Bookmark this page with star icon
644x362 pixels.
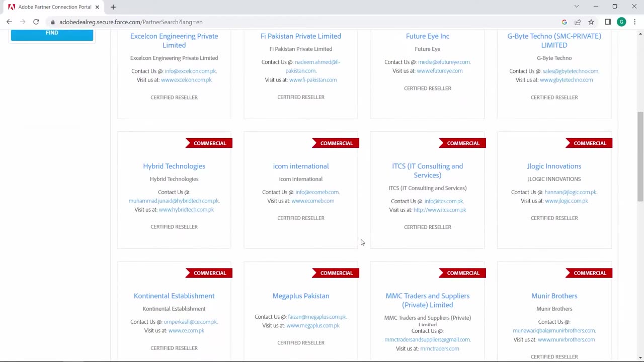(x=591, y=22)
